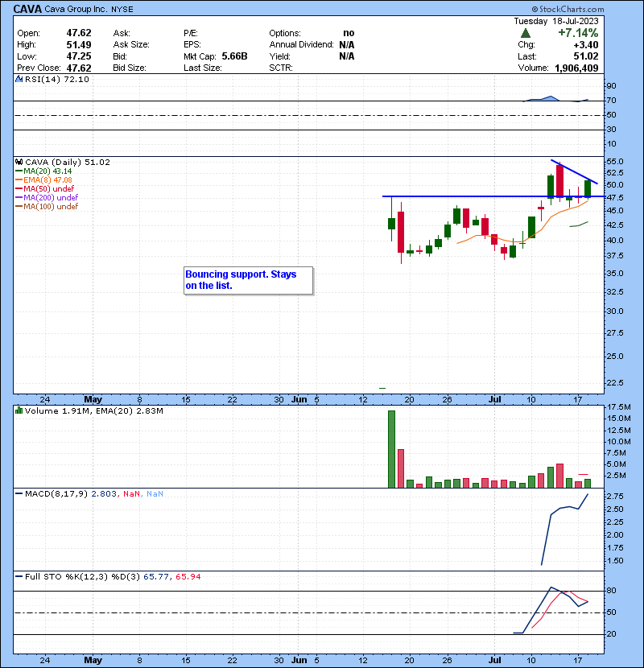Click the green up-triangle change indicator

[x=526, y=33]
